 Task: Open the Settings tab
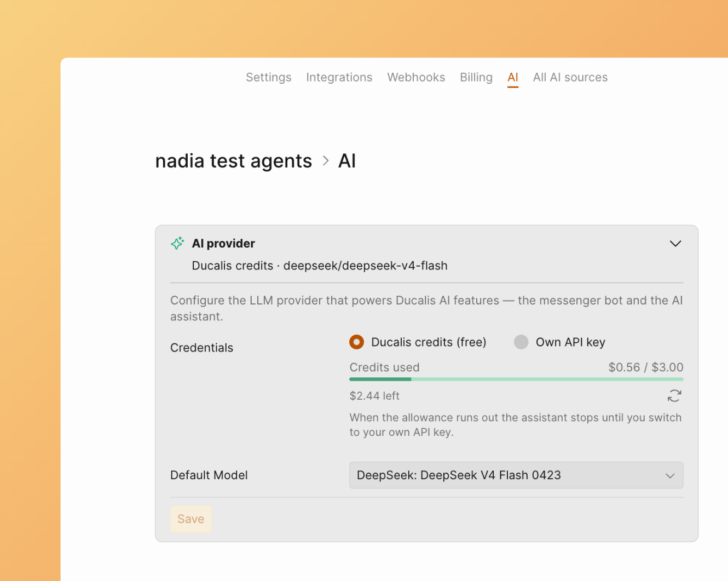(x=268, y=77)
